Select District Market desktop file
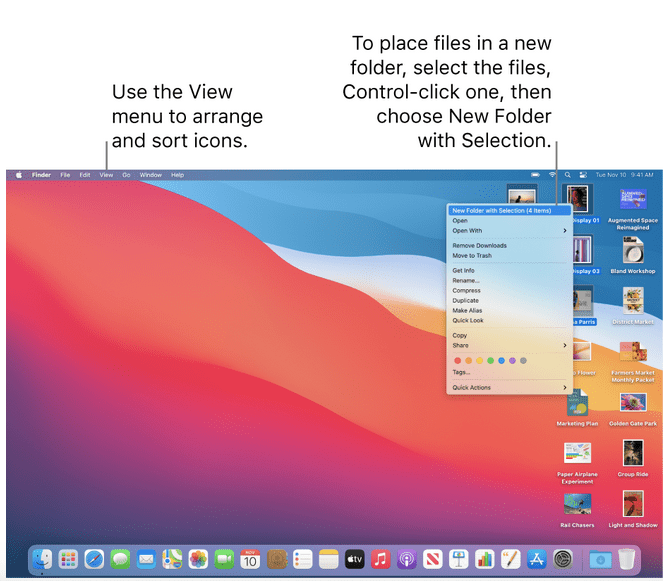Image resolution: width=663 pixels, height=581 pixels. 633,306
